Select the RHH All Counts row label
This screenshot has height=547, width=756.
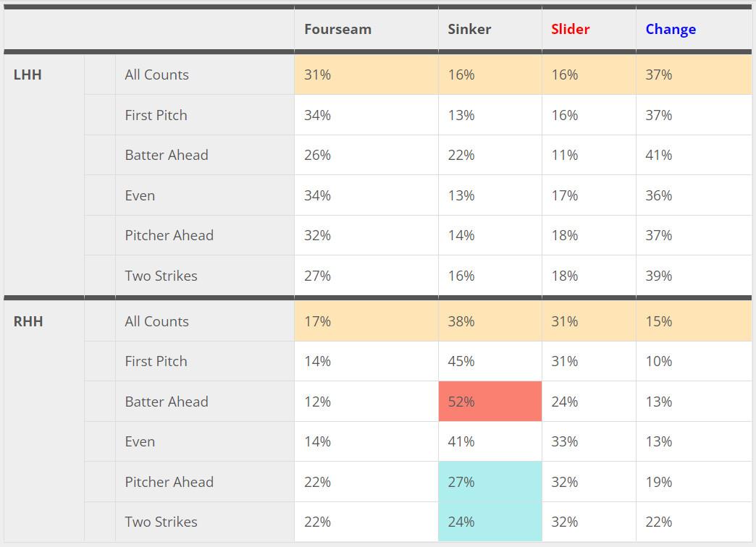click(x=156, y=321)
